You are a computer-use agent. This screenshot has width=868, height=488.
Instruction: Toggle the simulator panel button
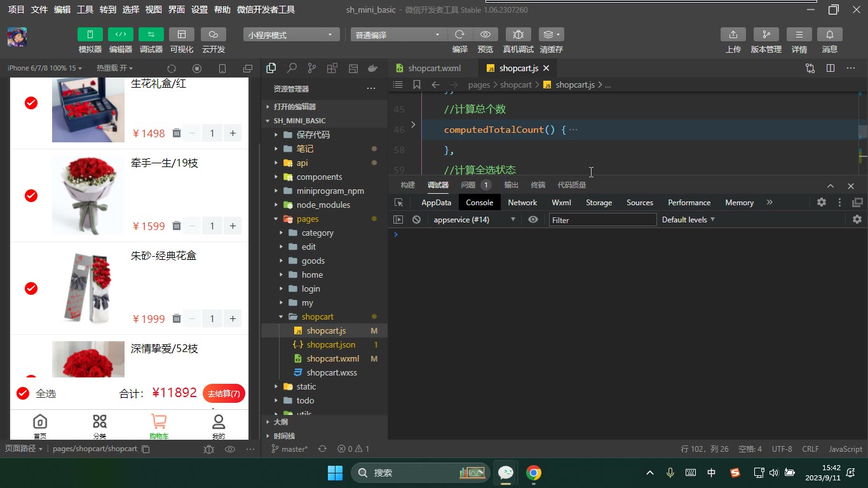90,34
